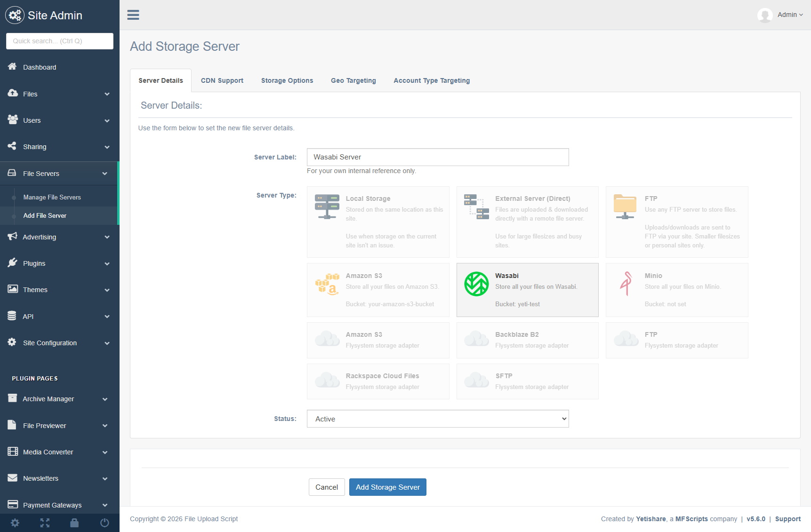Click the power logout icon in sidebar footer

[104, 523]
